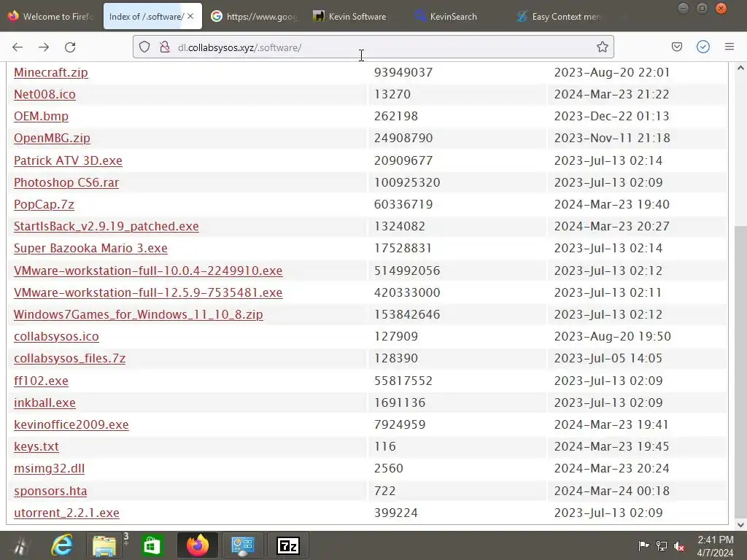The image size is (747, 560).
Task: Click the date 2023-Nov-11 21:18
Action: click(612, 138)
